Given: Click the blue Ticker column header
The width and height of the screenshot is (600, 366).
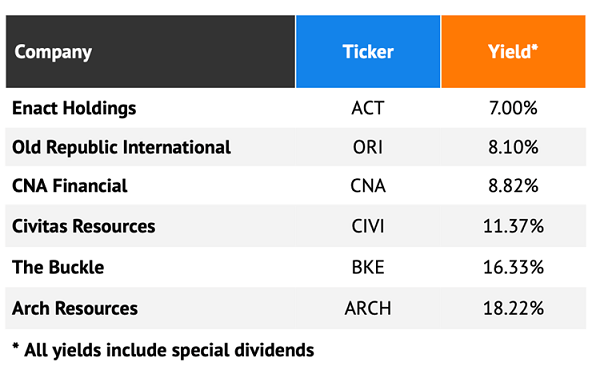Looking at the screenshot, I should point(368,52).
